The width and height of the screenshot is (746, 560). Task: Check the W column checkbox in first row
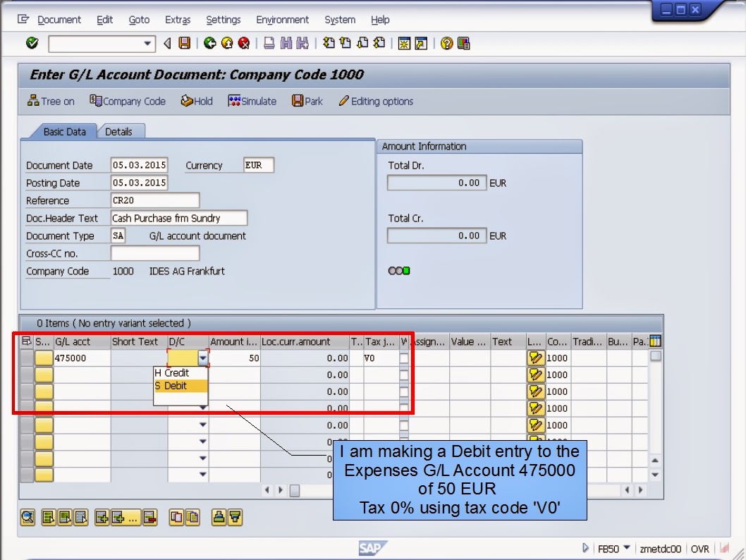coord(404,357)
